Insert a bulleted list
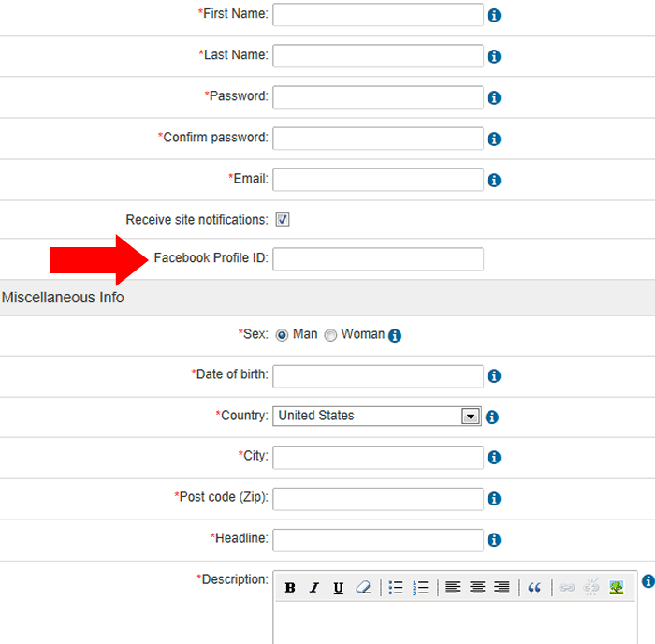655x644 pixels. [x=396, y=588]
